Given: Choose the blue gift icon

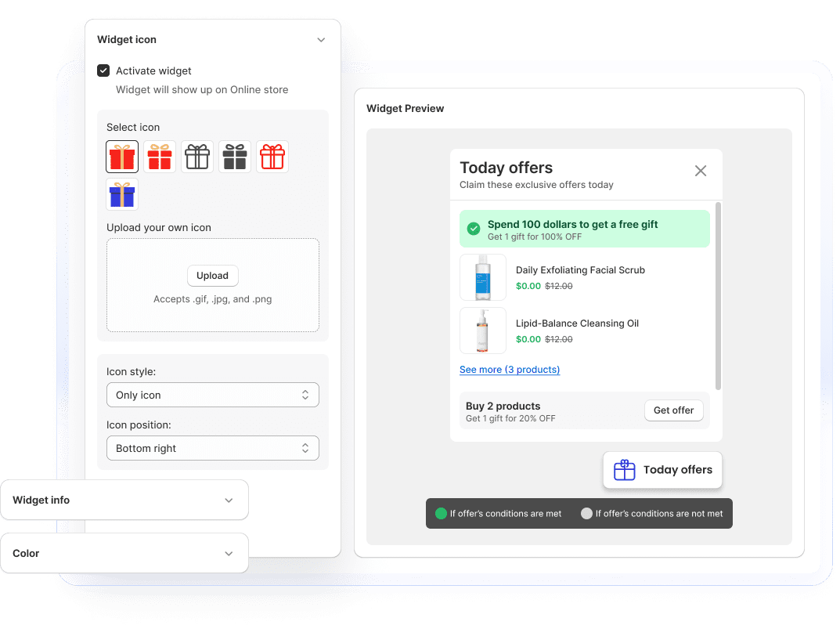Looking at the screenshot, I should [x=122, y=194].
